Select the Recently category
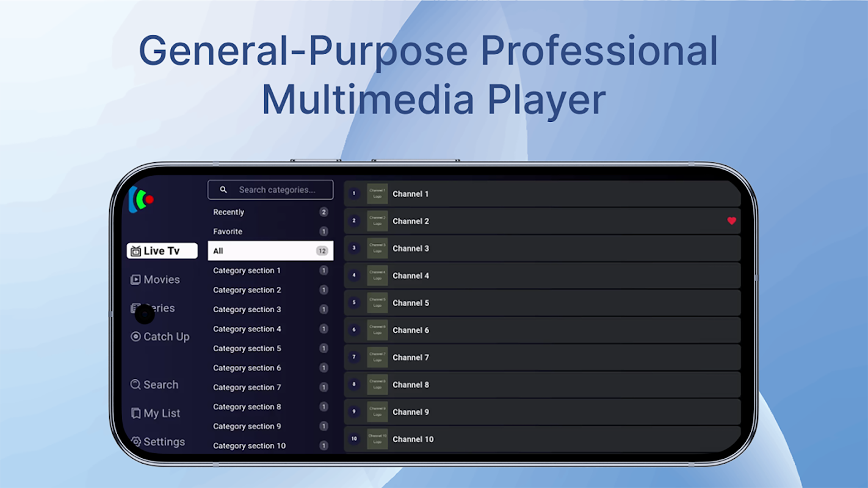Screen dimensions: 868x488 (270, 212)
